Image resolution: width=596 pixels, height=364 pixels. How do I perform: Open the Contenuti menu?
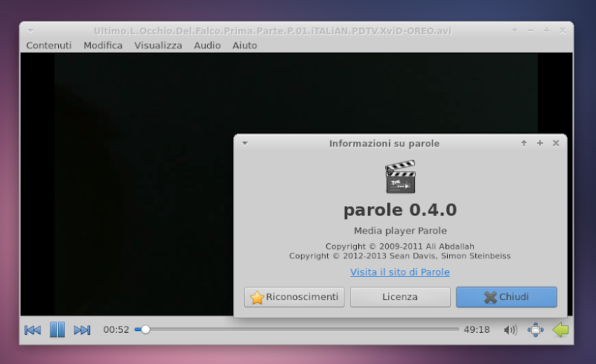[48, 45]
